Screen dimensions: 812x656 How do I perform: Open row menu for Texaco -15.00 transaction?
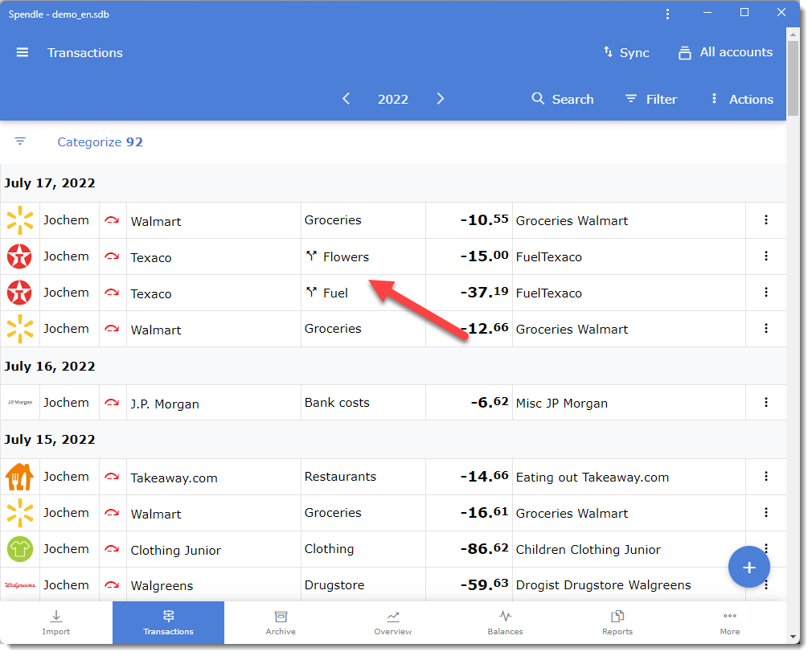click(x=766, y=256)
